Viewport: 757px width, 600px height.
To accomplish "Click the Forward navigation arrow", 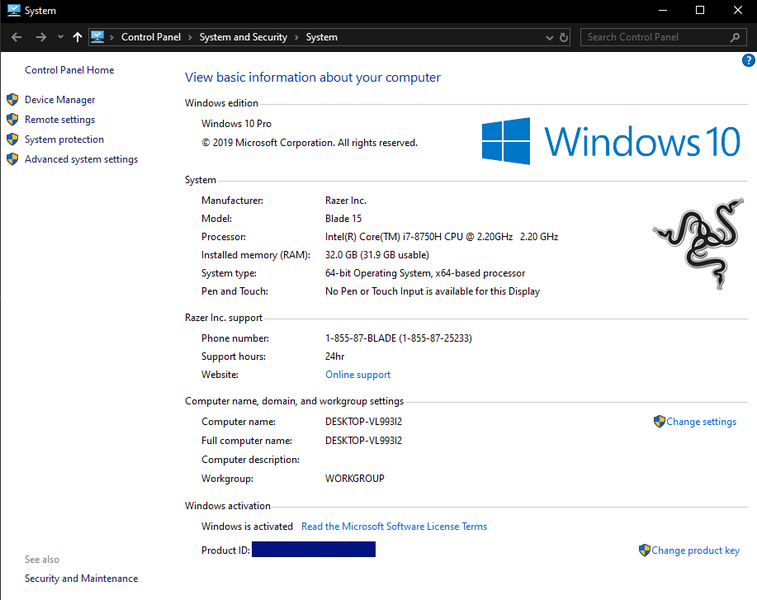I will click(x=41, y=37).
